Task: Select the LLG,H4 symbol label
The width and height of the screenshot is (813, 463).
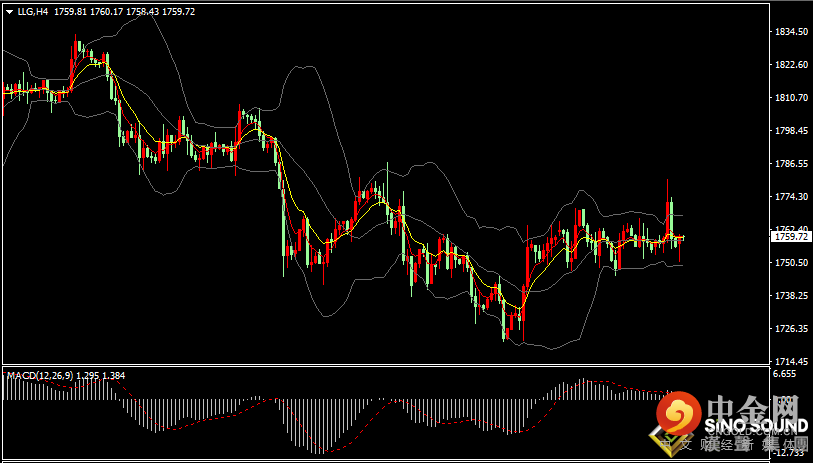Action: 34,12
